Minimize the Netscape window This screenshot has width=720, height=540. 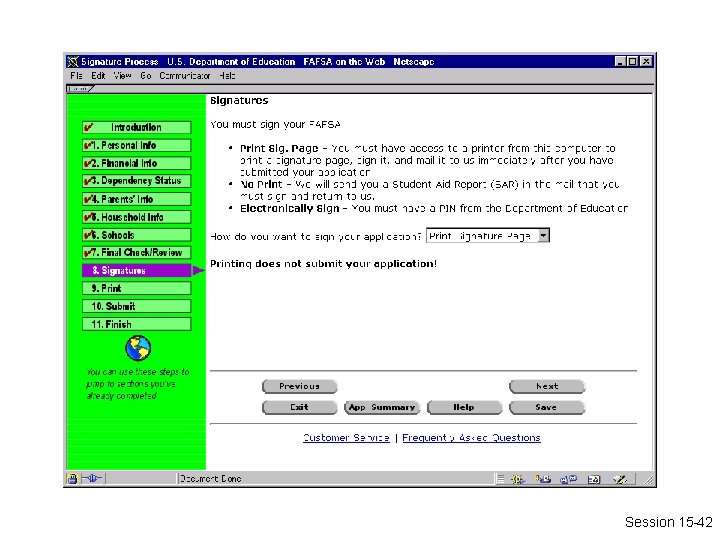tap(620, 62)
